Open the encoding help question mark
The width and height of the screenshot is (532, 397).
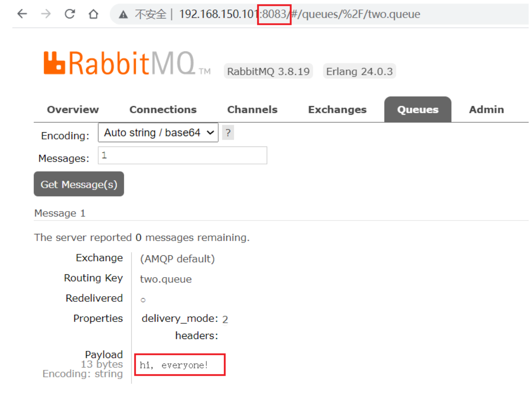228,133
